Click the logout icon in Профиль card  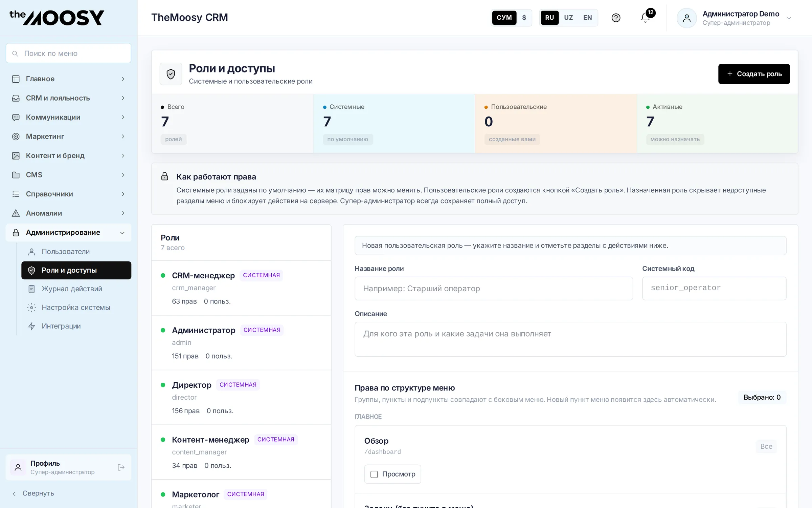(x=121, y=467)
